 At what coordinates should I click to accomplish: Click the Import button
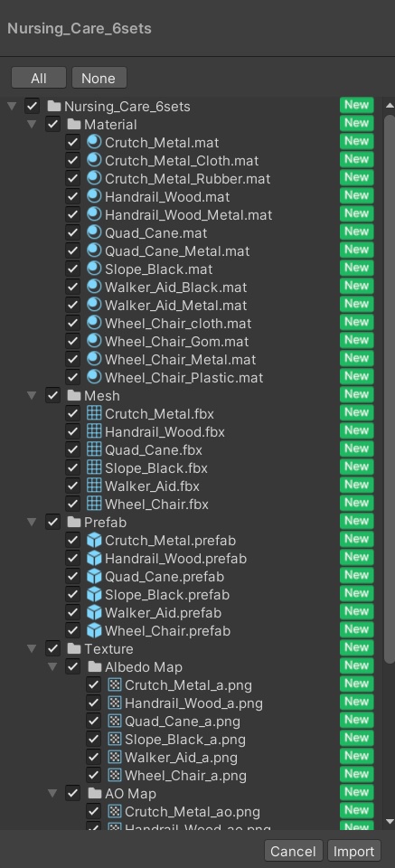(353, 852)
